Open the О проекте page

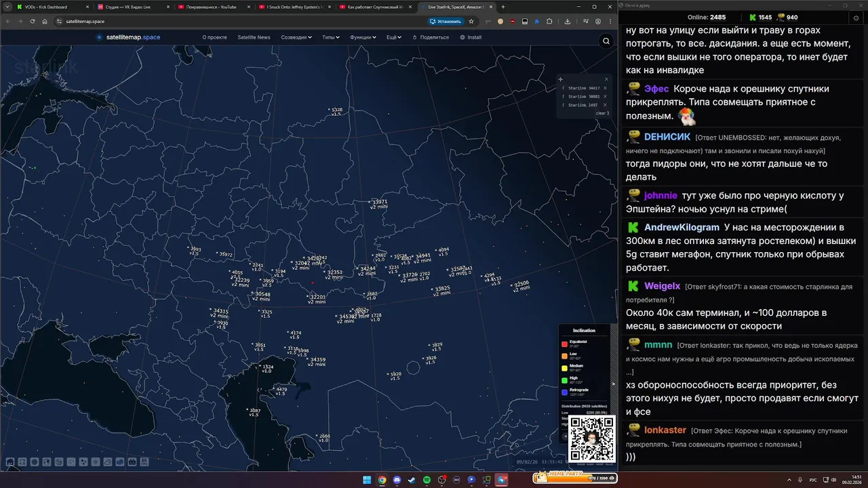[214, 37]
